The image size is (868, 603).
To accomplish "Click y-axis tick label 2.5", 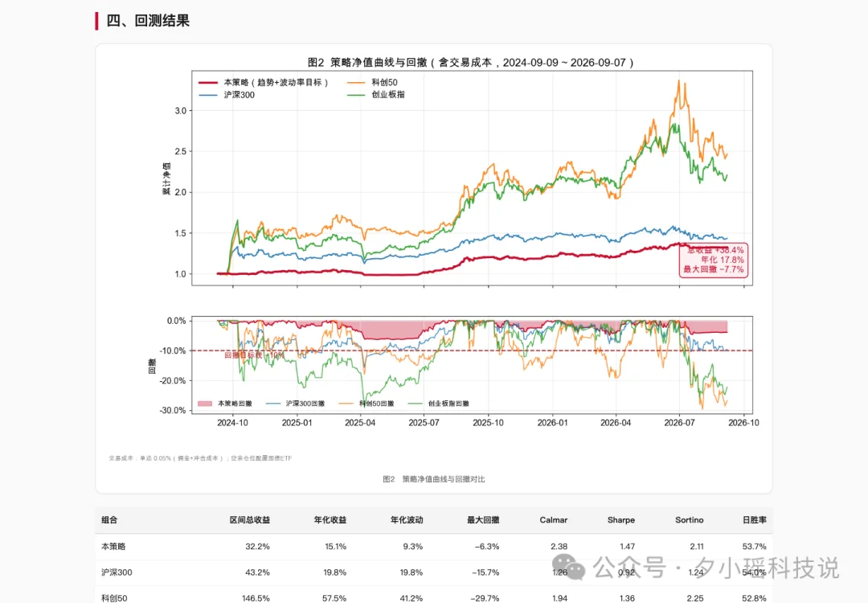I will (181, 152).
